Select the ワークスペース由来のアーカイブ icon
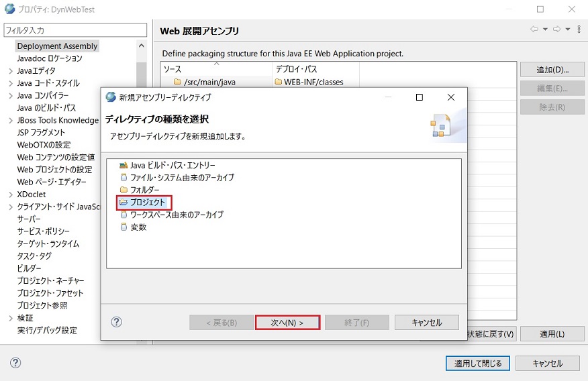The height and width of the screenshot is (381, 588). point(124,215)
